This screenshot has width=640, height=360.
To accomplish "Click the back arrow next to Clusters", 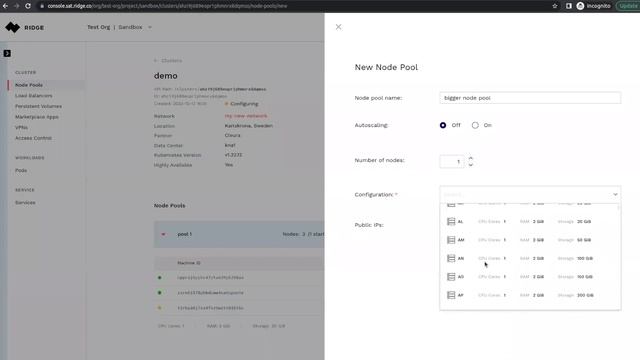I will click(156, 60).
